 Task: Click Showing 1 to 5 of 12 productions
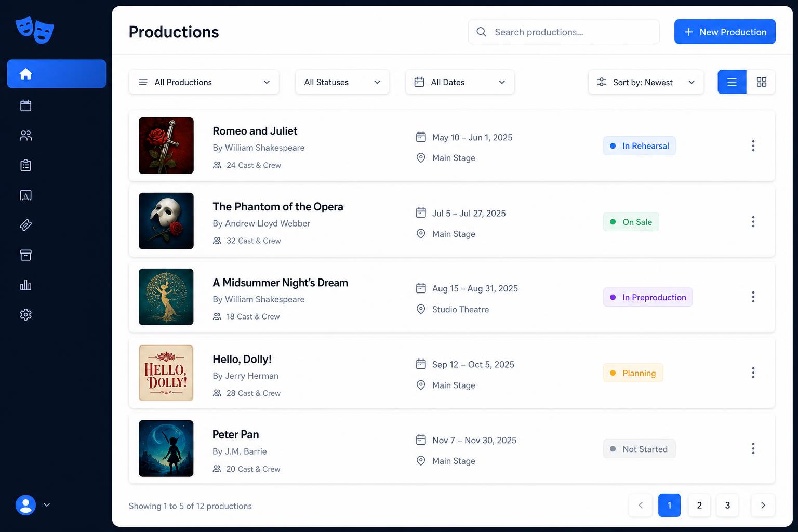point(190,506)
